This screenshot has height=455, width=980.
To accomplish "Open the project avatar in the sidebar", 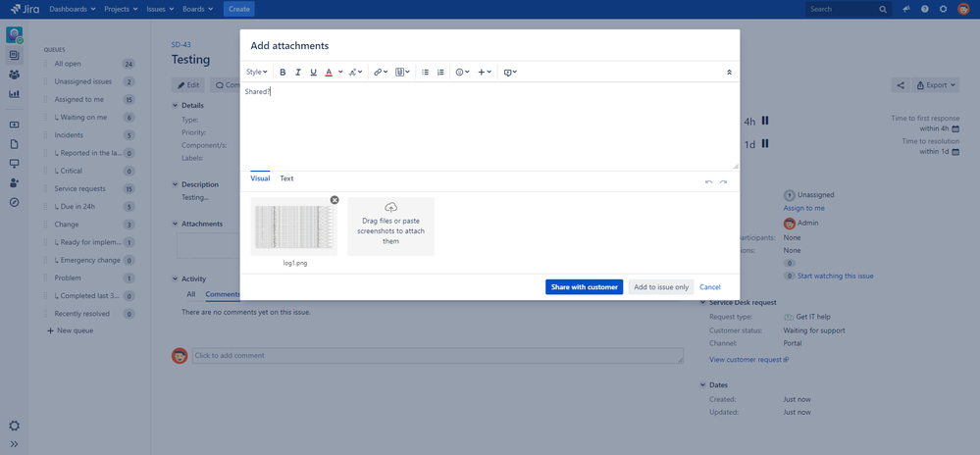I will point(15,35).
